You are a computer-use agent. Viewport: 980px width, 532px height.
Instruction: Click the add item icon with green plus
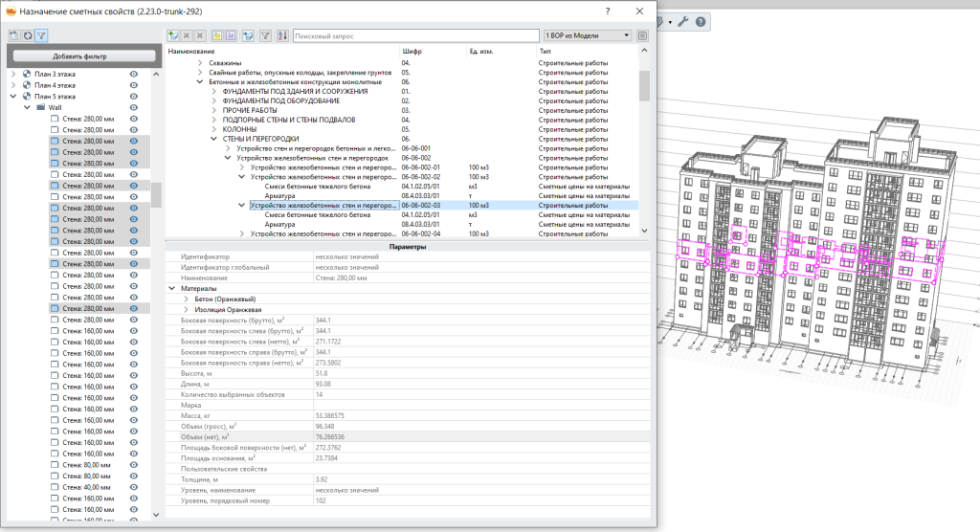173,35
